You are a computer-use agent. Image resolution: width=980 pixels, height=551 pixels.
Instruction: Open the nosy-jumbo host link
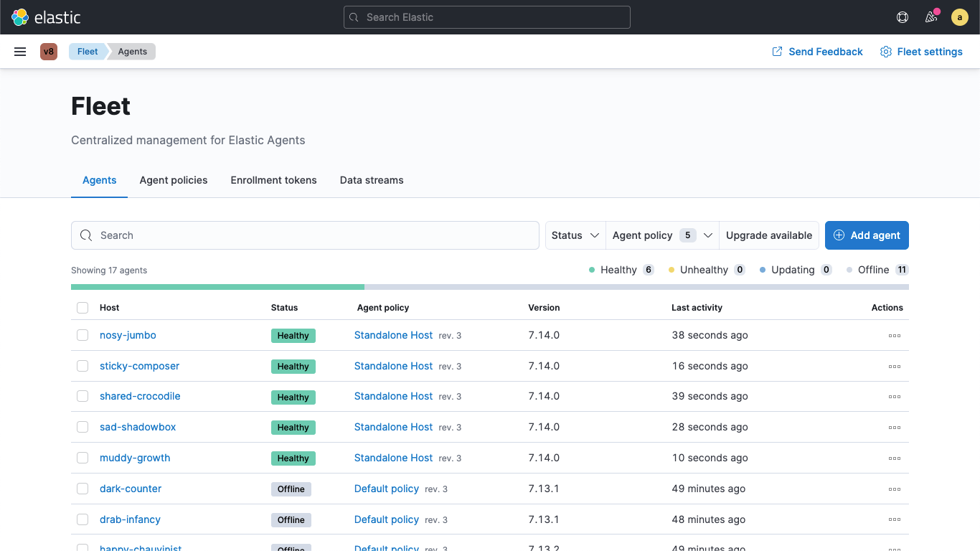128,335
